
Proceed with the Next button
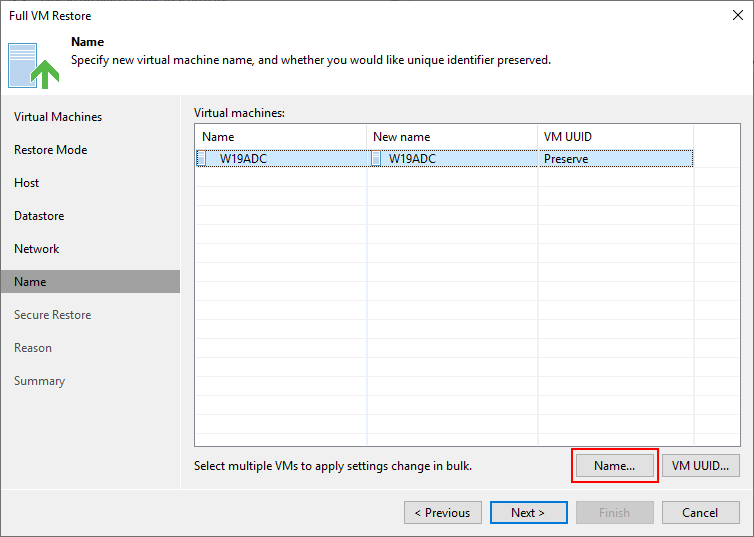(528, 512)
